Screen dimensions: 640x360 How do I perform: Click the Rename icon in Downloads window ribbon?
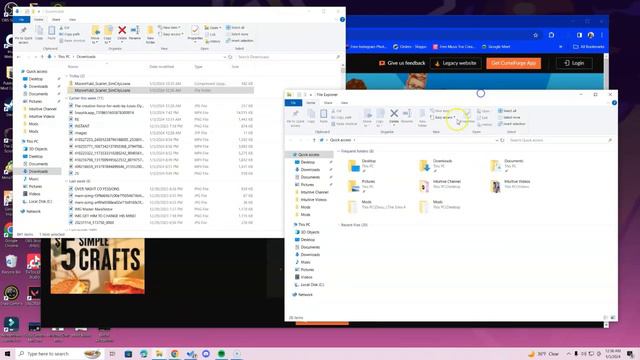pos(135,33)
